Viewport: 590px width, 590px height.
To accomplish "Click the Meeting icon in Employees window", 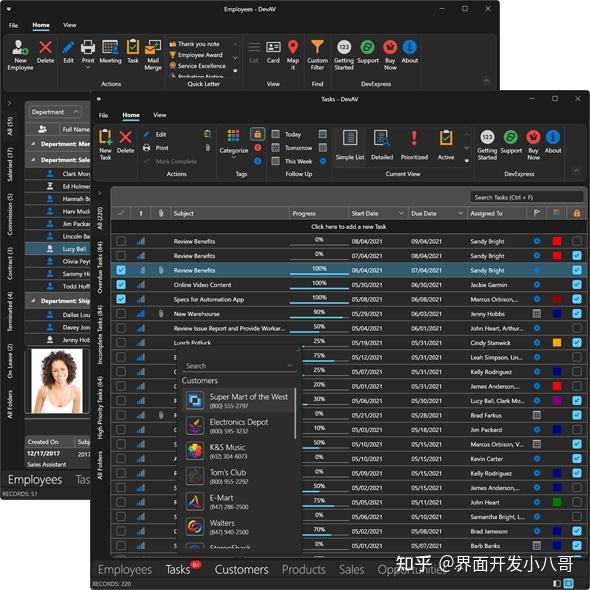I will click(110, 48).
